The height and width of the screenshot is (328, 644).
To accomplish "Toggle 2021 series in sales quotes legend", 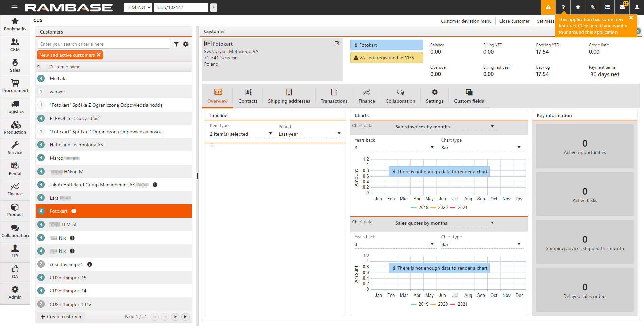I will [459, 304].
